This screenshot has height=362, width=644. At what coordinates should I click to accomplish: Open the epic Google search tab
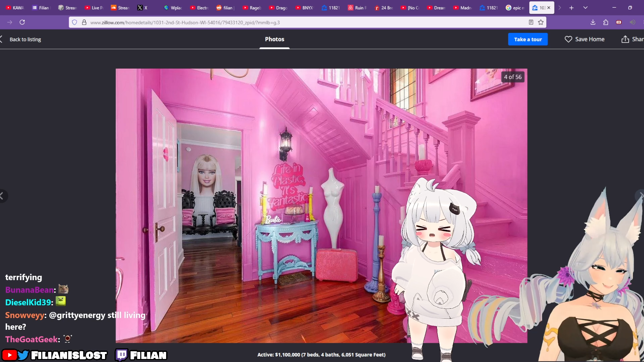pyautogui.click(x=515, y=8)
